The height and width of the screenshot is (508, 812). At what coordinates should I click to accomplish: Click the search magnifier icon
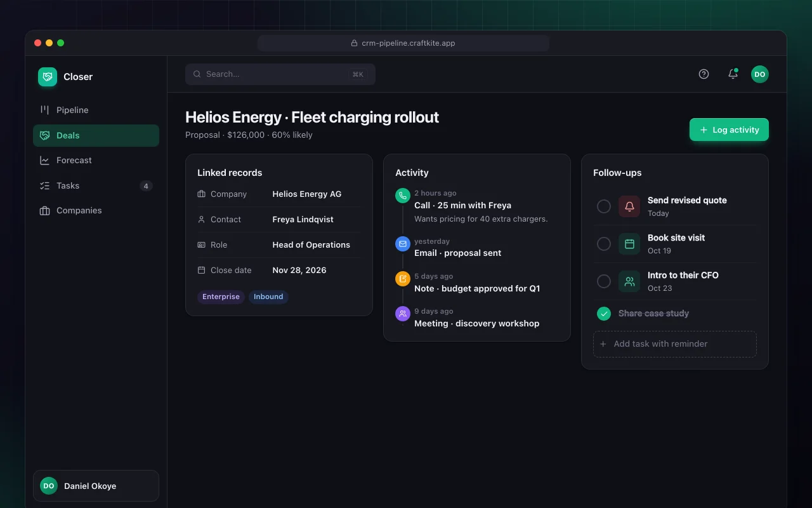197,74
